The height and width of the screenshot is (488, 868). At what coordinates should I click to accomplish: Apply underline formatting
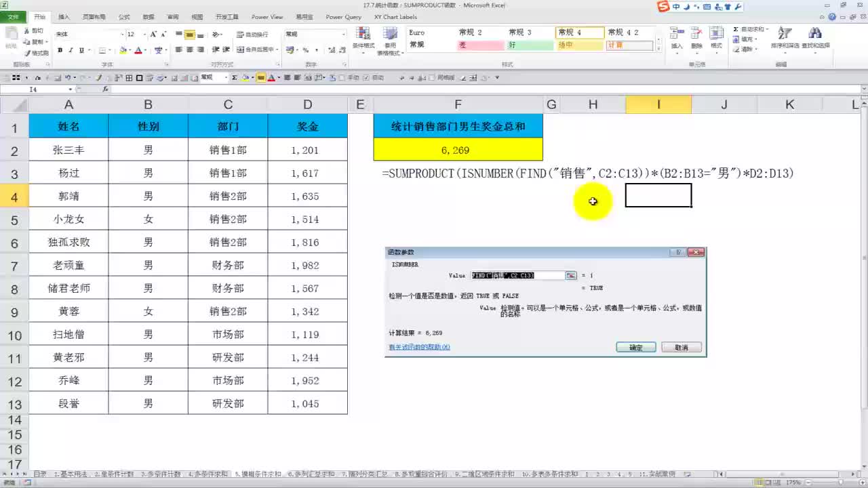(x=81, y=50)
